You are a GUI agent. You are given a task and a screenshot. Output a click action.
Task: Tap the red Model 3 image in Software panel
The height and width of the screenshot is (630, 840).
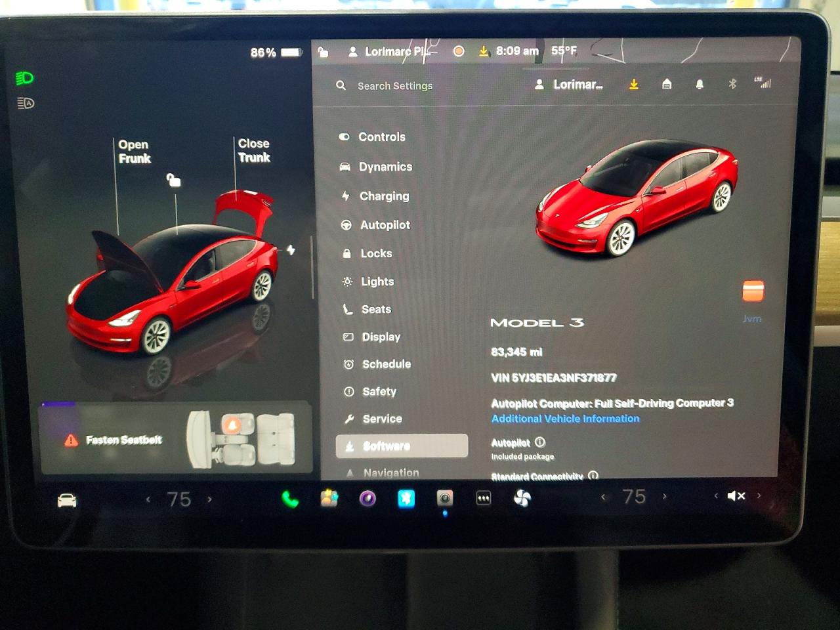coord(636,197)
